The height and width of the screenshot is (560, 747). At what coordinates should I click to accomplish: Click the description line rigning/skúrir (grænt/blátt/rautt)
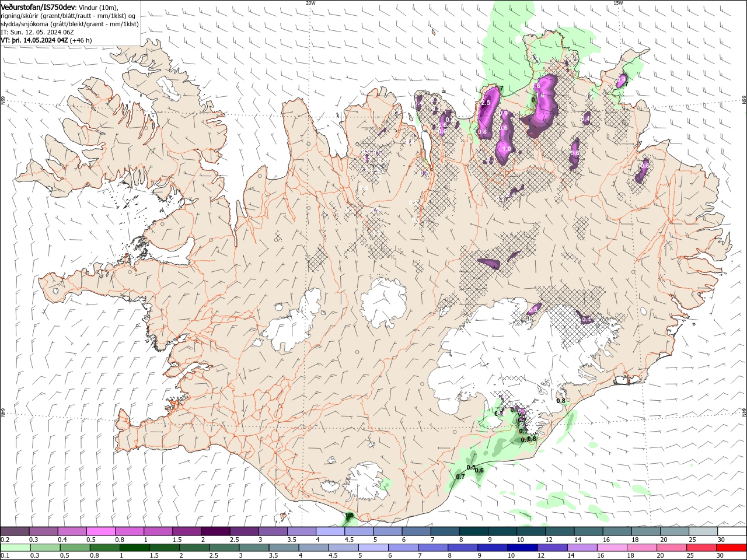(68, 15)
